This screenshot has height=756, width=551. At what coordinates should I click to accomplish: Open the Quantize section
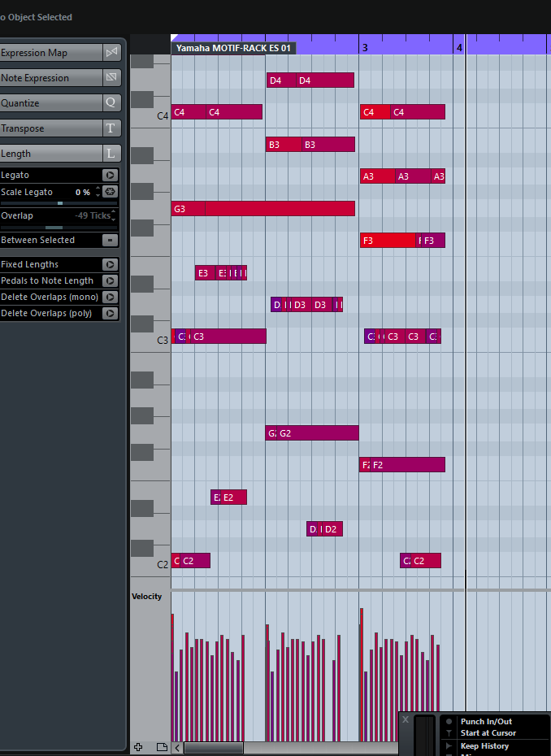tap(51, 102)
